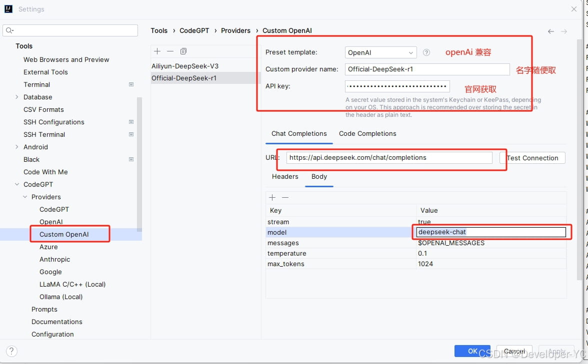Switch to the Headers tab
This screenshot has width=588, height=364.
tap(285, 177)
